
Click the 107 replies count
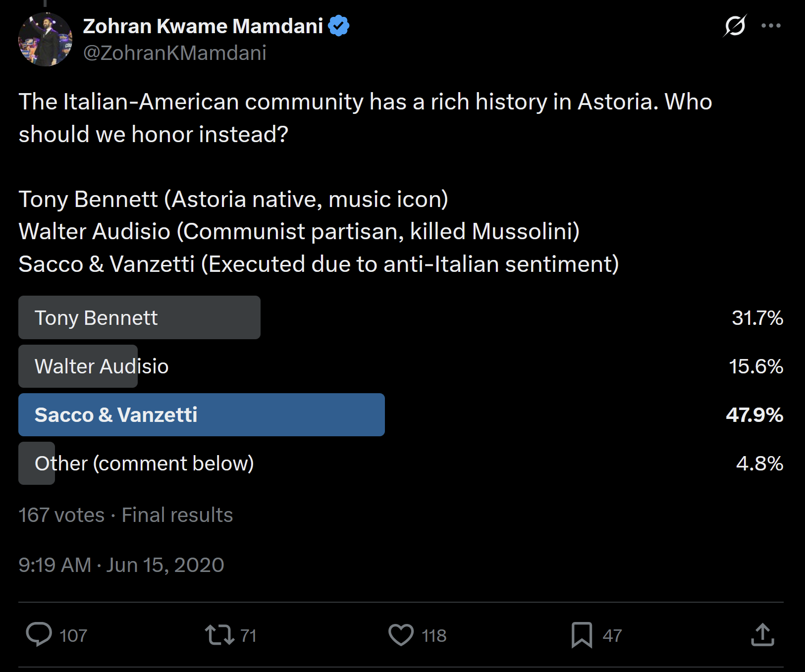[x=73, y=636]
